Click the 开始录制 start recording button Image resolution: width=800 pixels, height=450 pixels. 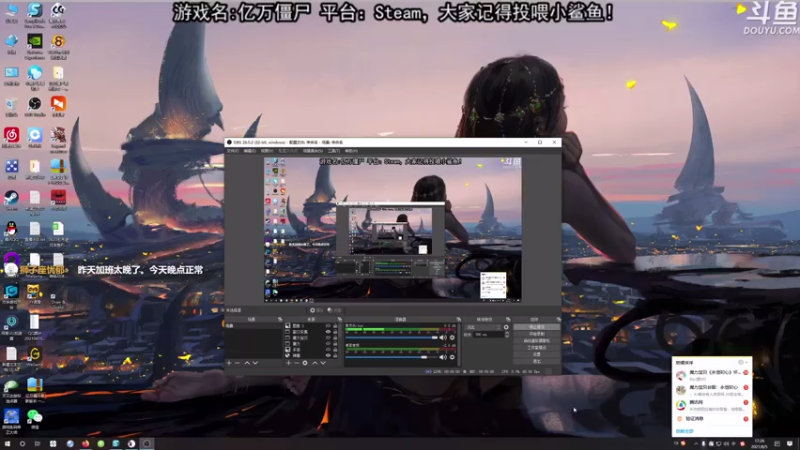click(x=536, y=334)
